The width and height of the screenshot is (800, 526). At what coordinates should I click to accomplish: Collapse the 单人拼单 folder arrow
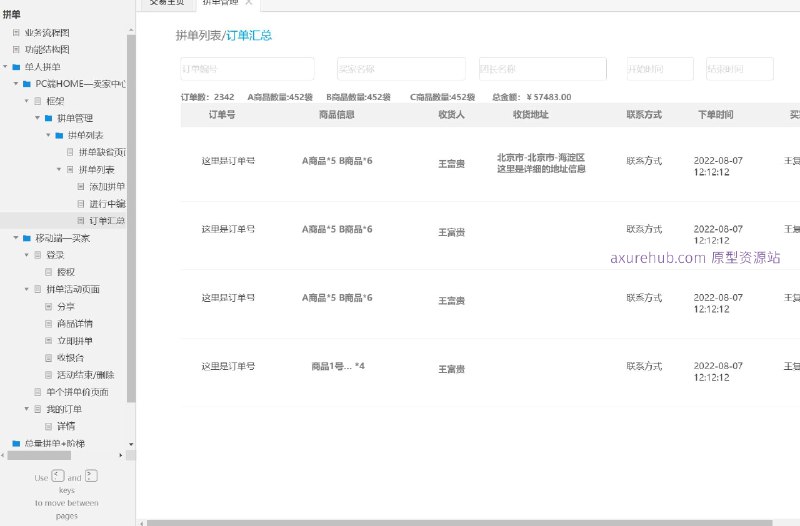pos(6,67)
